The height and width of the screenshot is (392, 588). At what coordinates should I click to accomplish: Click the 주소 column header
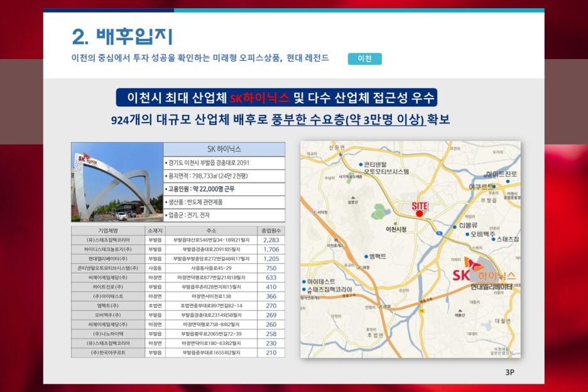[211, 231]
